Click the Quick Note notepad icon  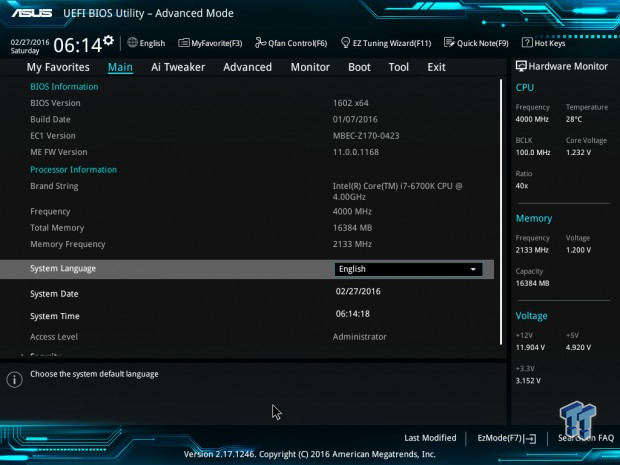pyautogui.click(x=449, y=42)
